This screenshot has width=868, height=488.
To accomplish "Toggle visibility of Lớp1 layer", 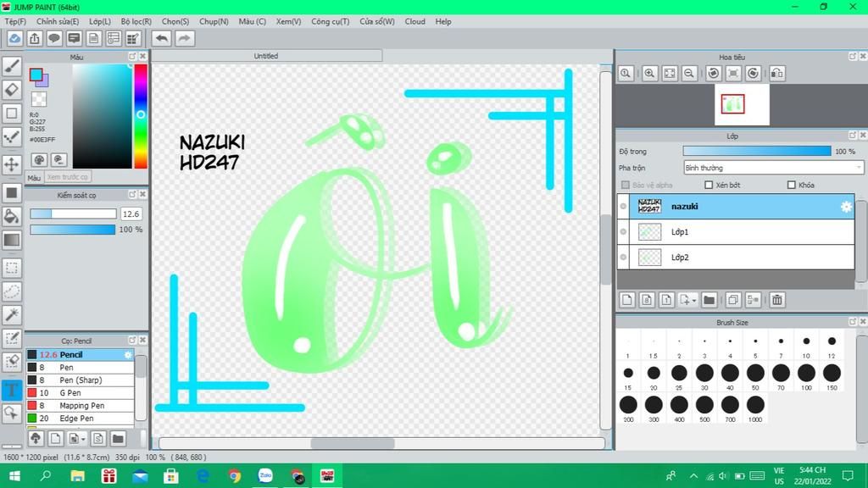I will point(623,232).
